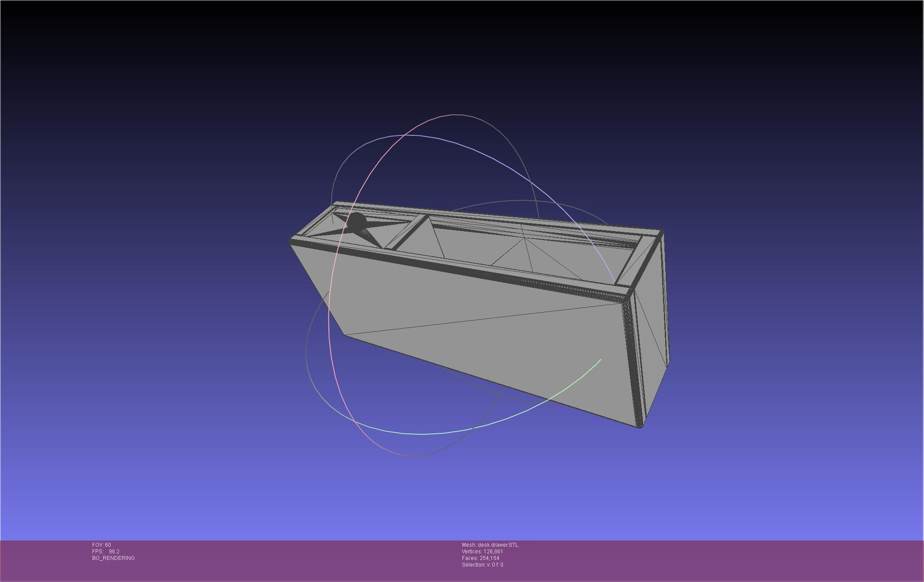Click the 'Selection: v: 0 f: 0' text

click(482, 565)
